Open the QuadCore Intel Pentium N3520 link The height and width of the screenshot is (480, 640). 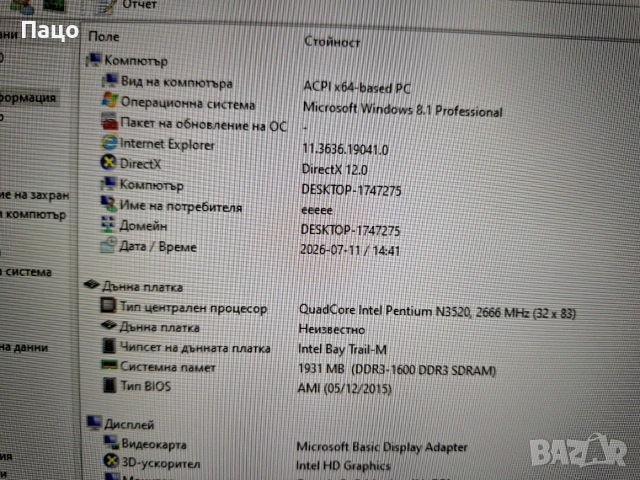[437, 312]
